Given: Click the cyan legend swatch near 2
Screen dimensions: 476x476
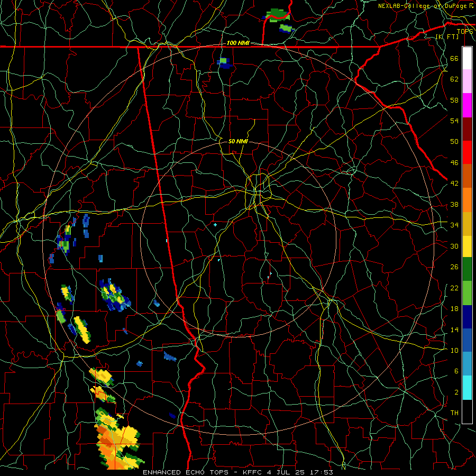Looking at the screenshot, I should (x=467, y=388).
